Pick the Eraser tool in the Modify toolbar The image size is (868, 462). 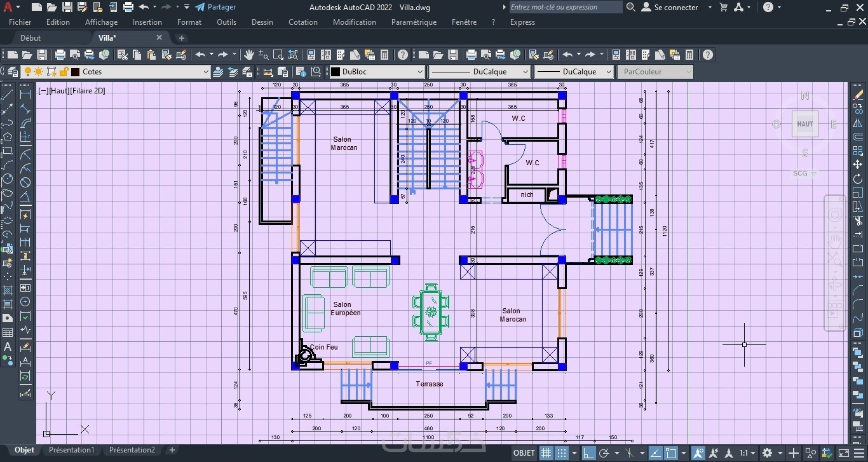coord(858,95)
